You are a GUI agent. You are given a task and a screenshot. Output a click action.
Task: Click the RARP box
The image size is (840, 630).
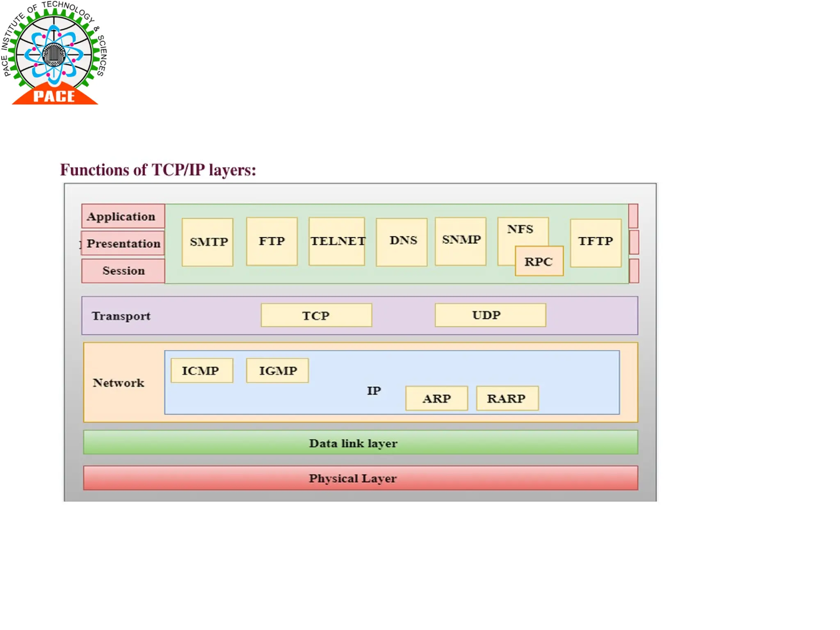pos(507,398)
